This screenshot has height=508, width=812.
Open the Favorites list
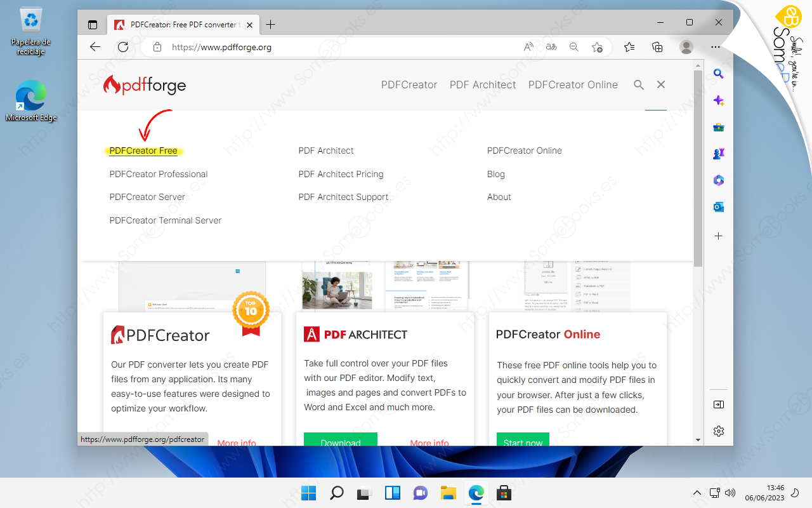(x=629, y=47)
